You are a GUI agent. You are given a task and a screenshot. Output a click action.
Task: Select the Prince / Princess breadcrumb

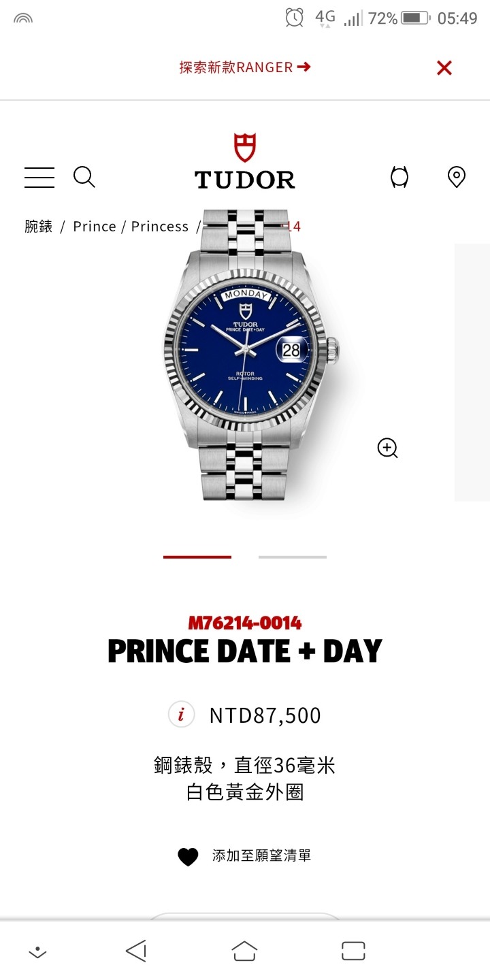(131, 227)
